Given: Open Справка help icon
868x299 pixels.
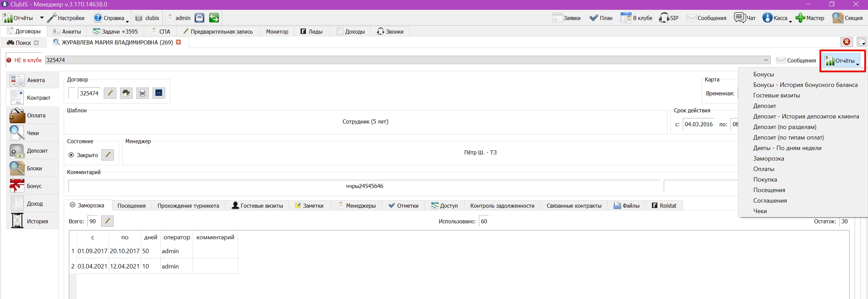Looking at the screenshot, I should coord(98,18).
